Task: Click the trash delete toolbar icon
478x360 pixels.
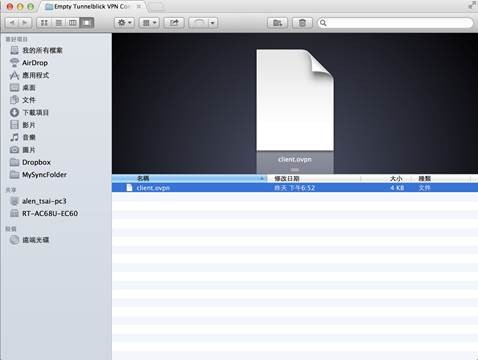Action: click(x=302, y=23)
